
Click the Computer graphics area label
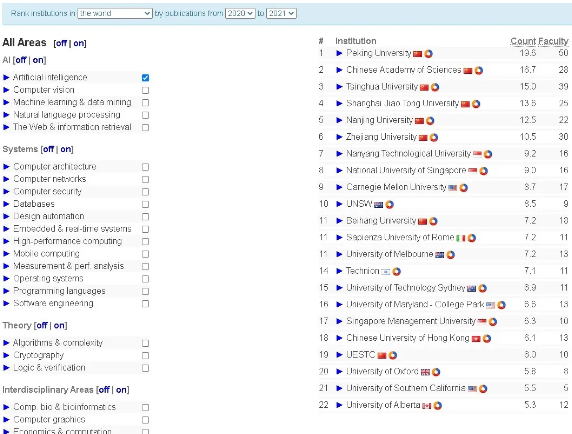(x=49, y=419)
